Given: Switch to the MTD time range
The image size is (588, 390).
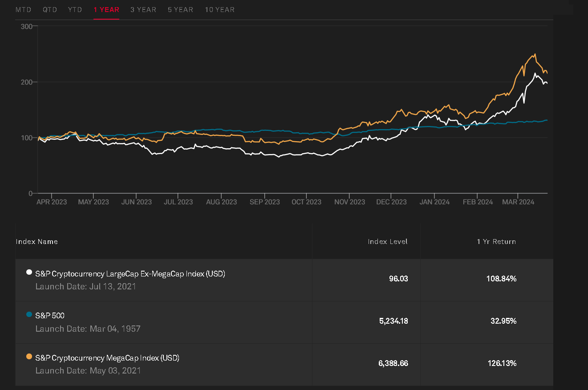Looking at the screenshot, I should [x=24, y=10].
